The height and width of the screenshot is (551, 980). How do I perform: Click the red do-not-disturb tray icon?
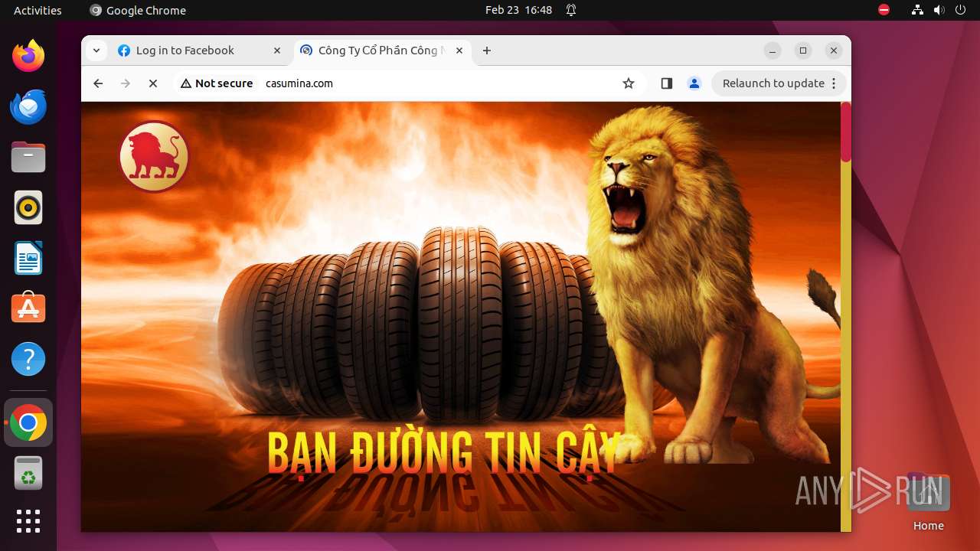click(884, 10)
